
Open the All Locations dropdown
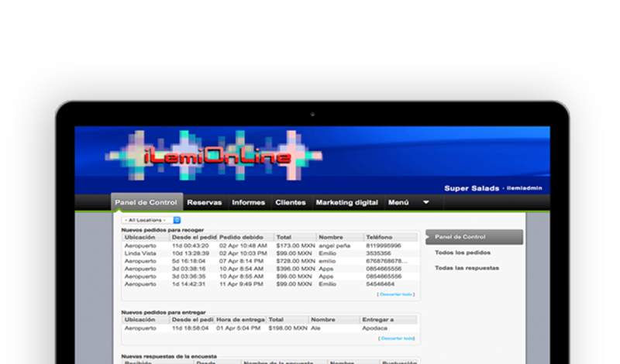tap(150, 220)
